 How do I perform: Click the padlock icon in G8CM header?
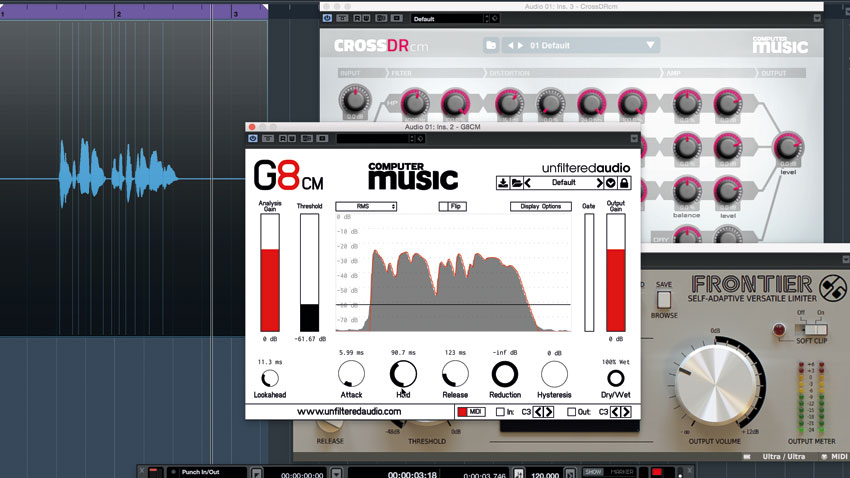click(x=624, y=183)
